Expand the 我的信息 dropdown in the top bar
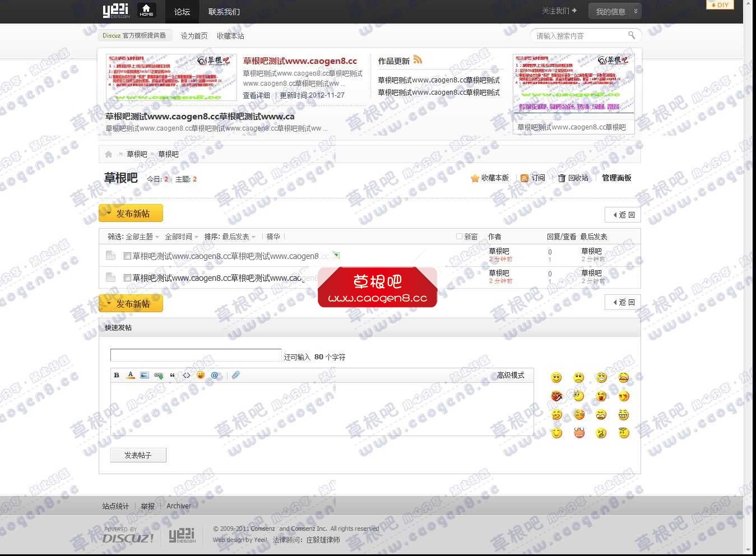 click(x=615, y=11)
